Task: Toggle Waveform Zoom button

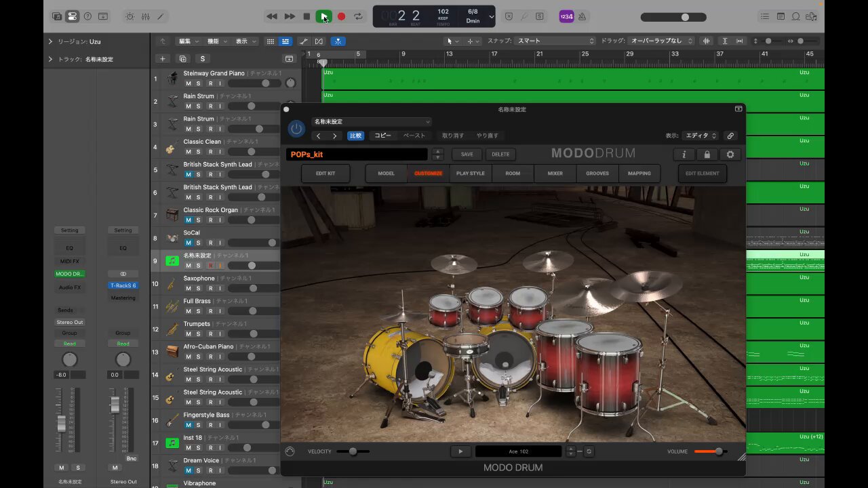Action: 707,41
